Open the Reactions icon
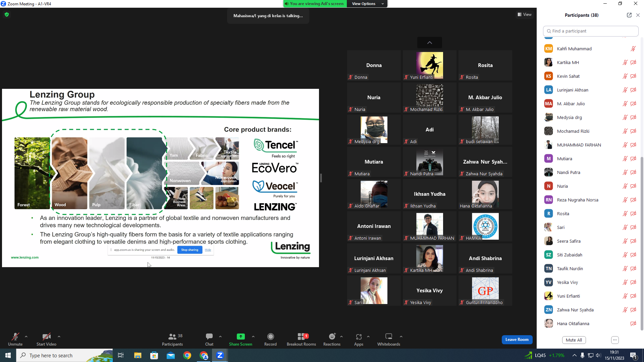 [332, 337]
